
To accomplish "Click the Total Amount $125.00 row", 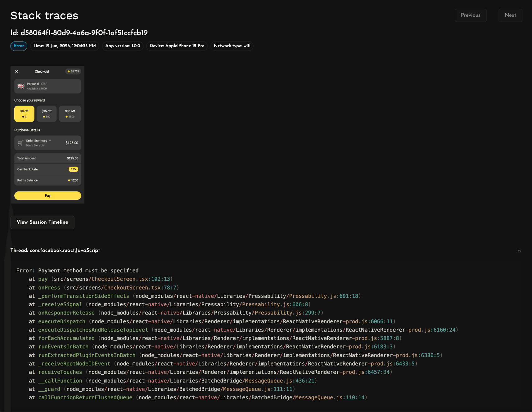I will point(47,158).
